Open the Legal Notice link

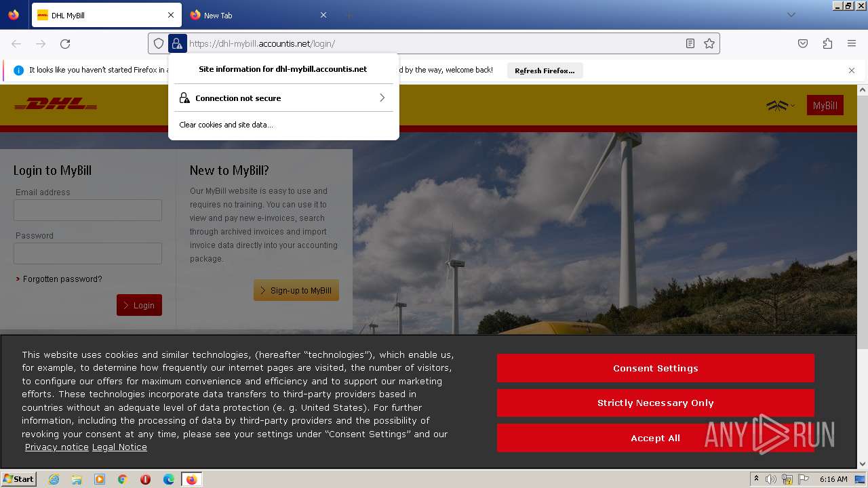point(119,447)
